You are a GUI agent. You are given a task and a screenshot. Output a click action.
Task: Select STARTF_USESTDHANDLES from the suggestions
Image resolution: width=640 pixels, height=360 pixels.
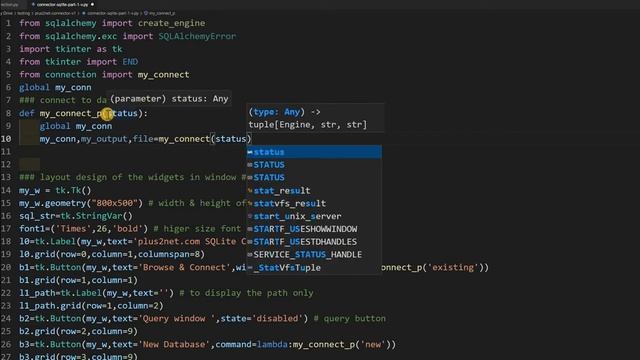pos(314,242)
